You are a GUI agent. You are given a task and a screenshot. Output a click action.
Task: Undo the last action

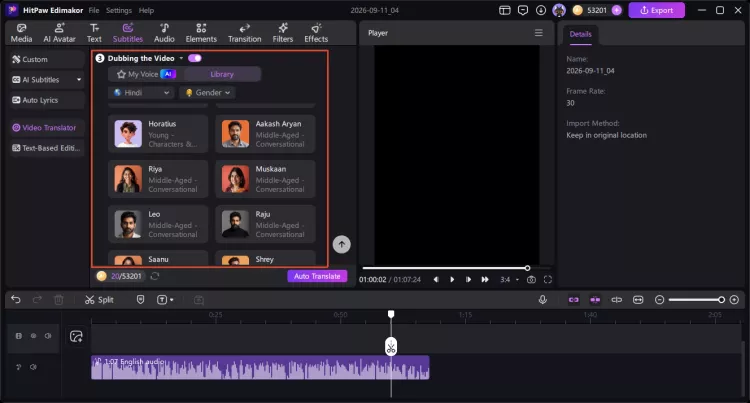click(x=16, y=300)
